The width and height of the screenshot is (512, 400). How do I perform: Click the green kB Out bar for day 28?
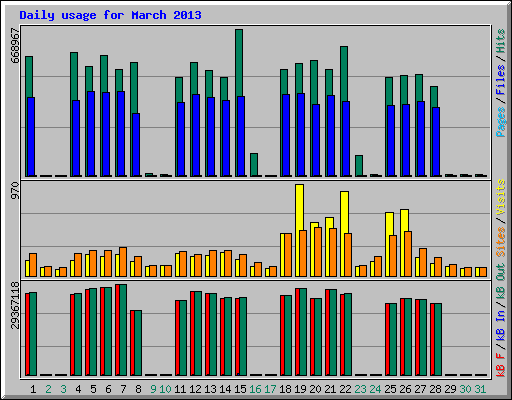438,339
